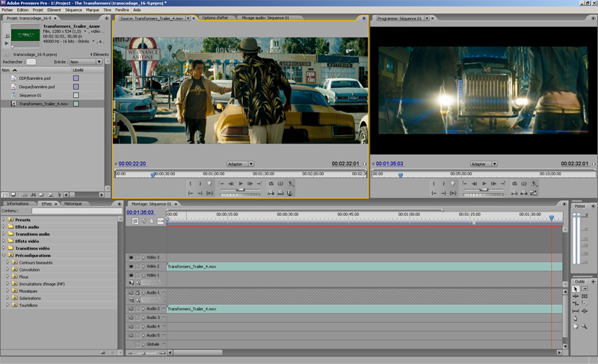The height and width of the screenshot is (364, 598).
Task: Open the Séquence menu in menu bar
Action: tap(73, 10)
